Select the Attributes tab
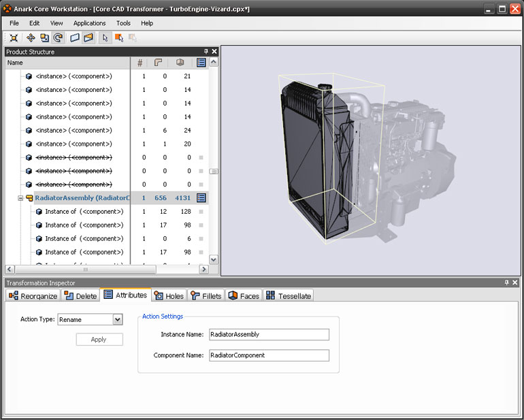 [125, 295]
